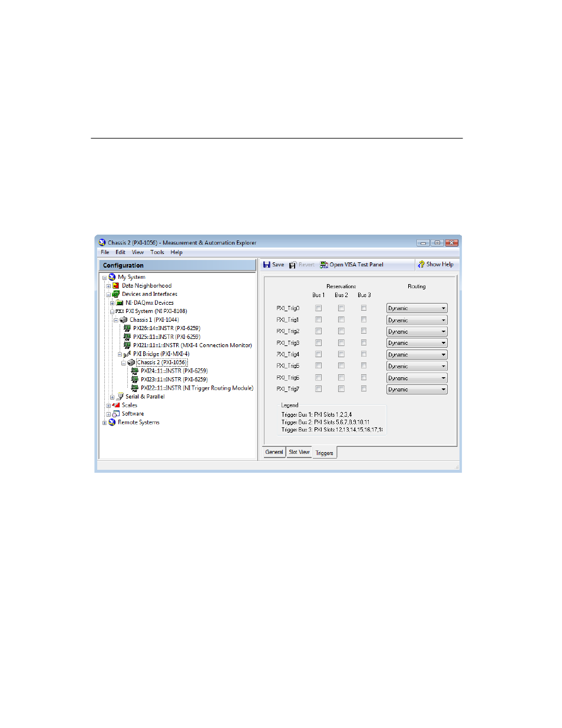Viewport: 562px width, 728px height.
Task: Click Open VISA Test Panel button label
Action: [356, 265]
